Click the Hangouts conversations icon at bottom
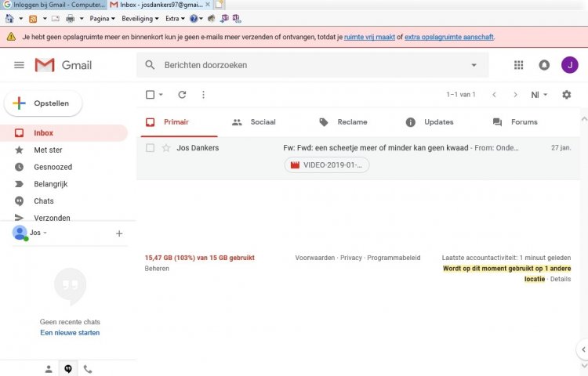Screen dimensions: 588x376 point(68,369)
